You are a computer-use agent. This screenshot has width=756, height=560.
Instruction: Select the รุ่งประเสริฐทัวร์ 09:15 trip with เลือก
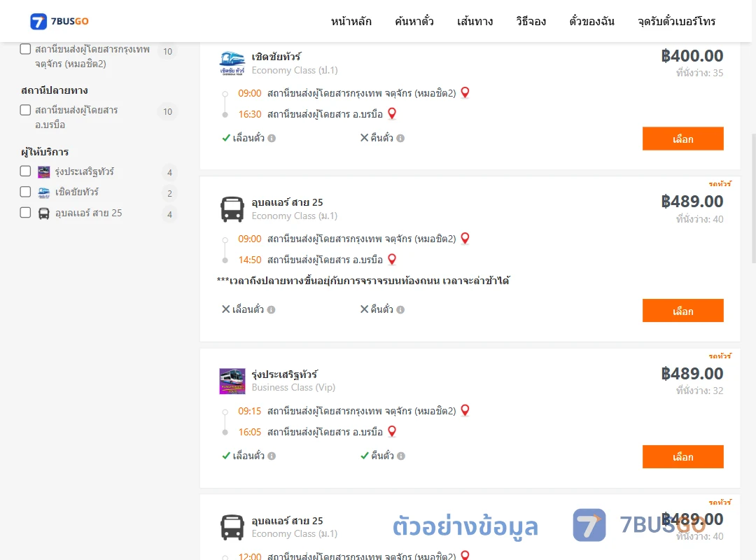coord(682,457)
